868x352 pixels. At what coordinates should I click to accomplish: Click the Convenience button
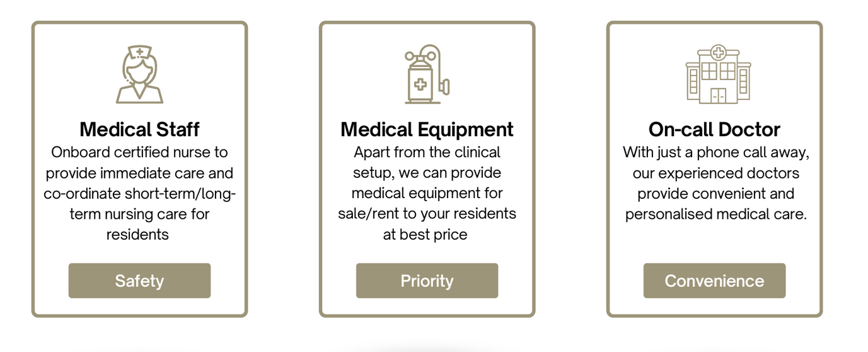[714, 281]
